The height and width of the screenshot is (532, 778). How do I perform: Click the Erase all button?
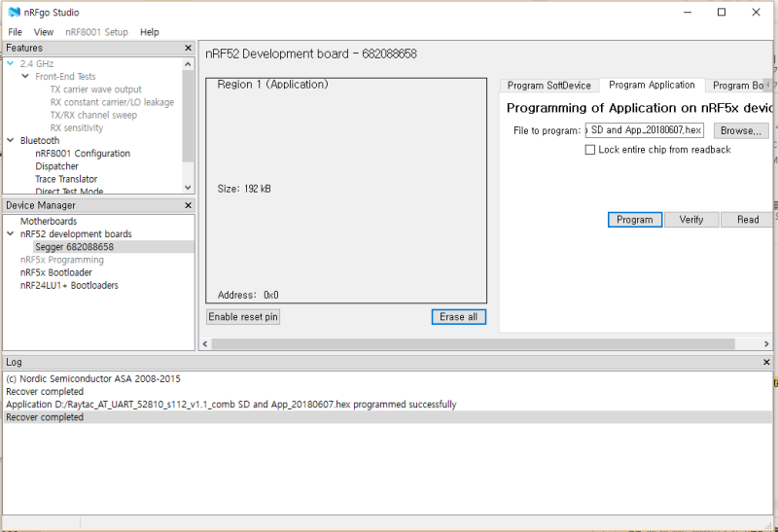pyautogui.click(x=458, y=317)
